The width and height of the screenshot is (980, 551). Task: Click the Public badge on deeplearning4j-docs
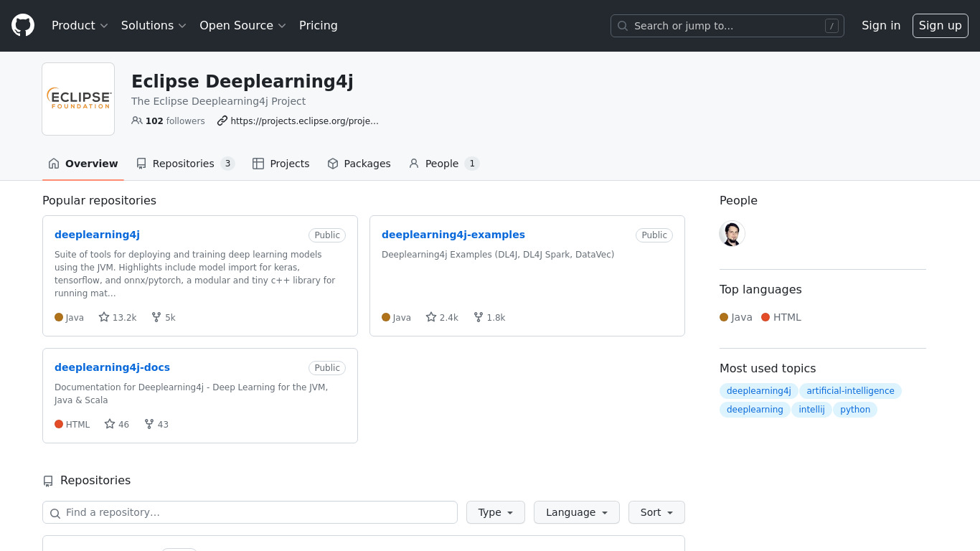click(327, 368)
